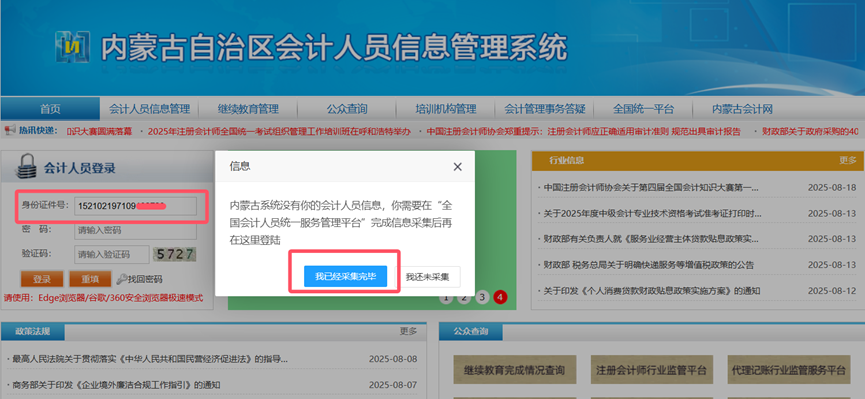Select carousel slide indicator 2
Screen dimensions: 865x399
coord(464,297)
